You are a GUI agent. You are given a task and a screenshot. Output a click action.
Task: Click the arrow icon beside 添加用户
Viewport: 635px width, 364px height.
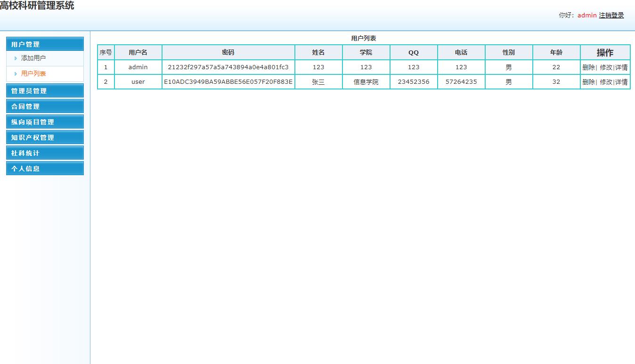click(x=16, y=58)
